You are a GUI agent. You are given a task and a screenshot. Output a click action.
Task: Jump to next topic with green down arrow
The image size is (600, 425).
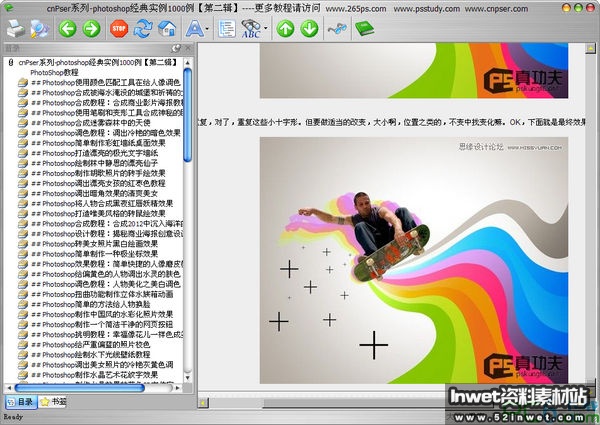click(x=309, y=29)
